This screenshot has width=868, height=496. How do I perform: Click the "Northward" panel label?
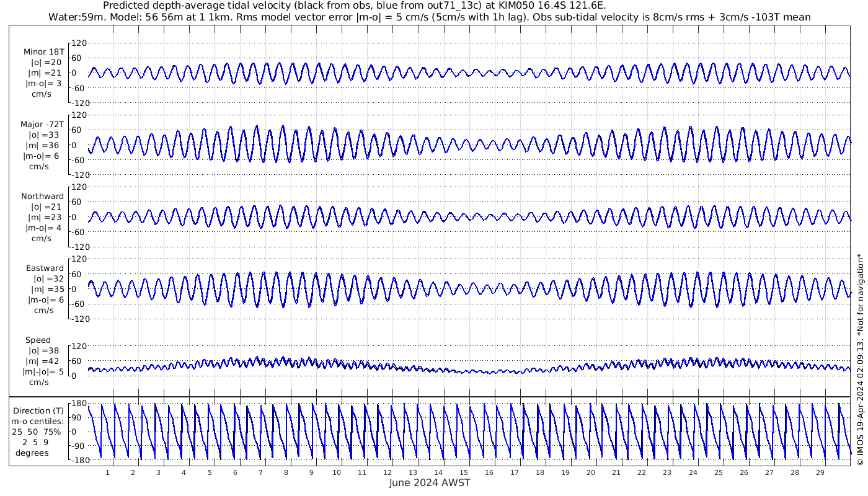click(42, 196)
